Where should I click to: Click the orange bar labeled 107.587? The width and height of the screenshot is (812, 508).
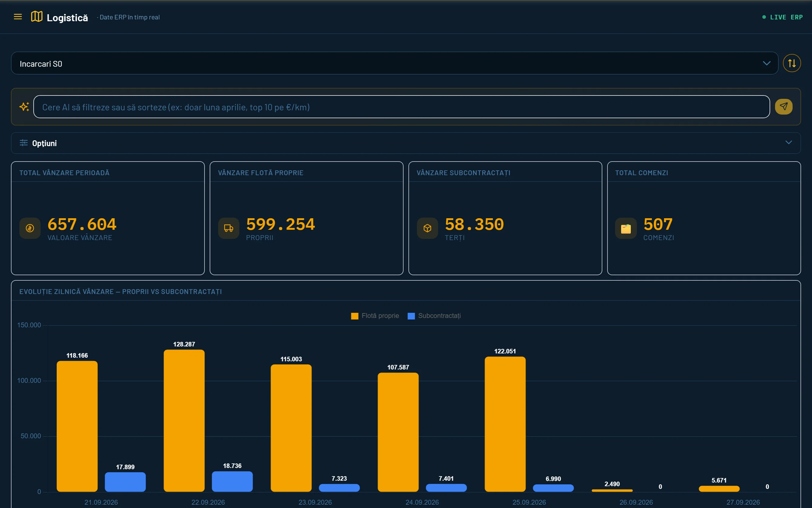398,432
